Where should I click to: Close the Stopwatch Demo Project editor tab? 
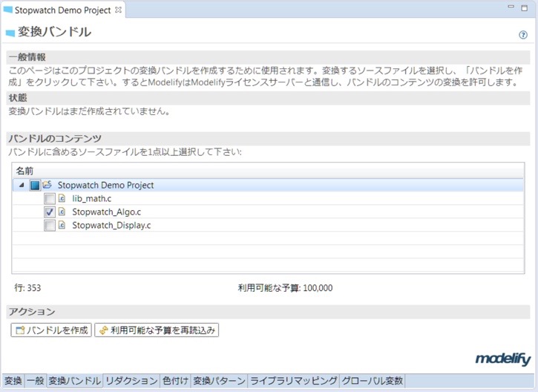119,10
